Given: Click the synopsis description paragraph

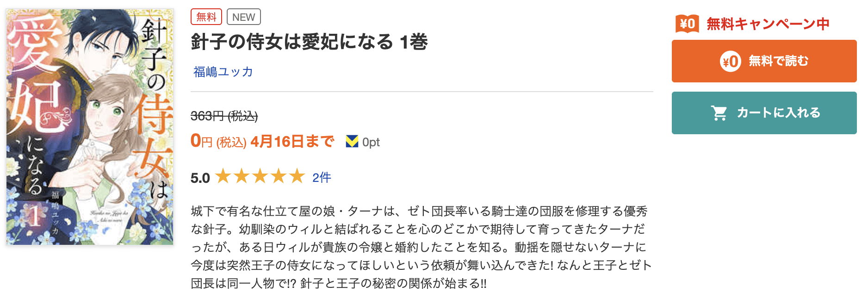Looking at the screenshot, I should pos(421,247).
